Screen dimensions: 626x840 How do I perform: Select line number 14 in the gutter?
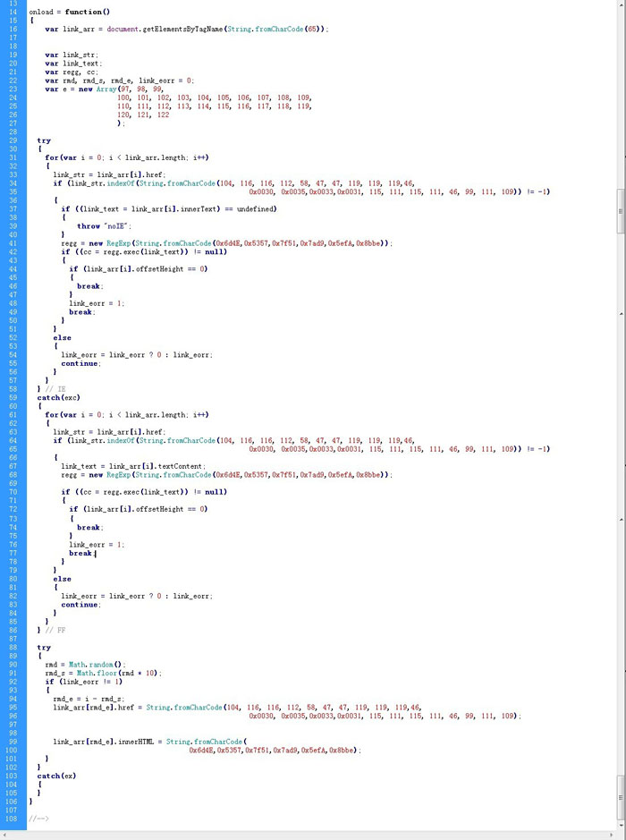click(x=13, y=12)
